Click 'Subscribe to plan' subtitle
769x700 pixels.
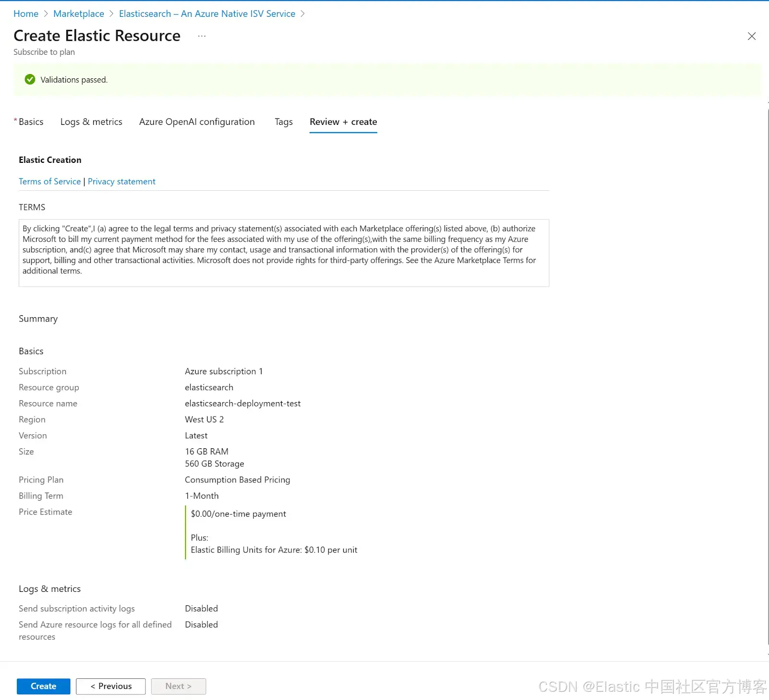44,52
